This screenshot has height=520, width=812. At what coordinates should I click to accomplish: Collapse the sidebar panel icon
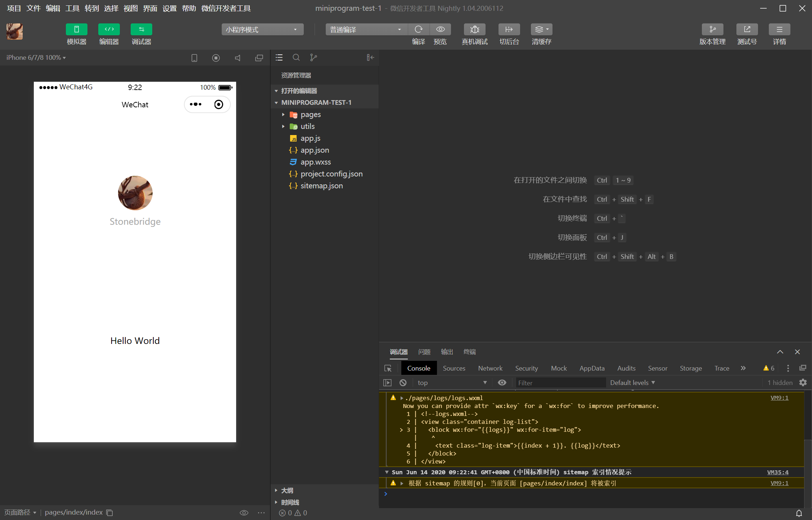370,58
